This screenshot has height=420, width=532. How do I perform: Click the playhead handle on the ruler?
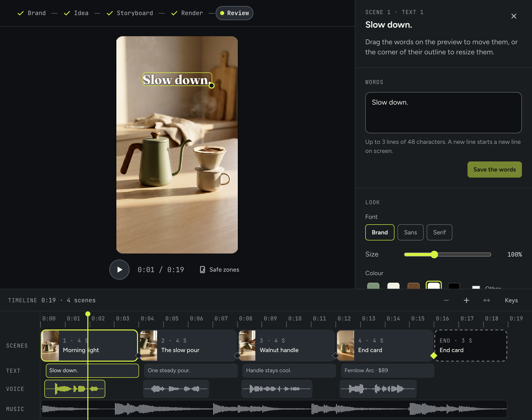(x=88, y=314)
